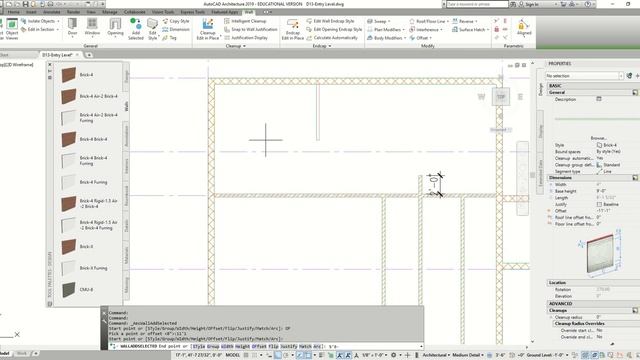Open Medium Detail dropdown in status bar
This screenshot has width=640, height=360.
468,355
